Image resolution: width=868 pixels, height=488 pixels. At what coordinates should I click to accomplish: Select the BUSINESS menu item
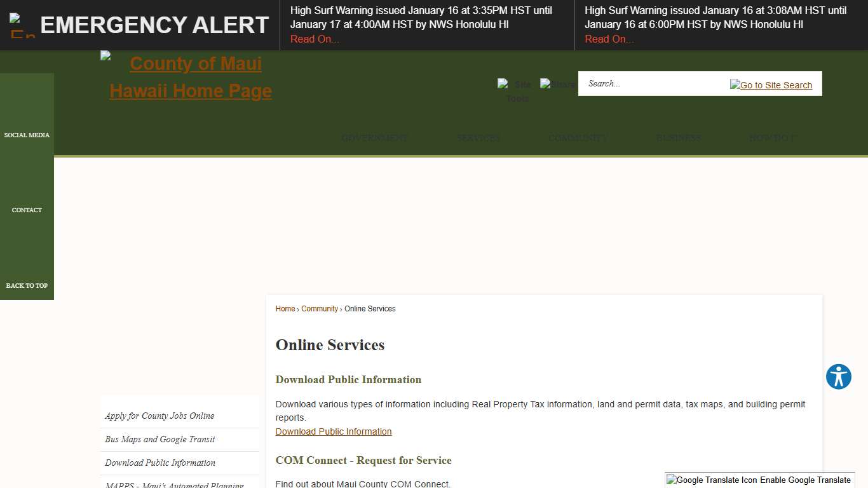tap(679, 138)
